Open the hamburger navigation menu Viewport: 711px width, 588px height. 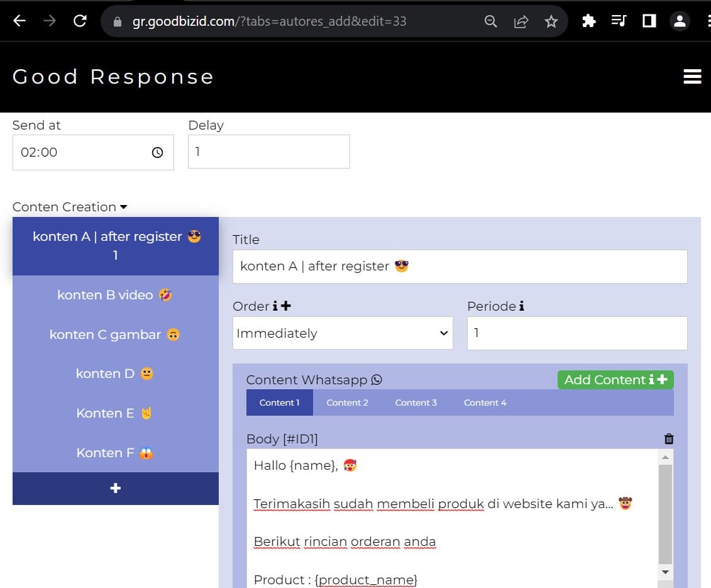(692, 77)
